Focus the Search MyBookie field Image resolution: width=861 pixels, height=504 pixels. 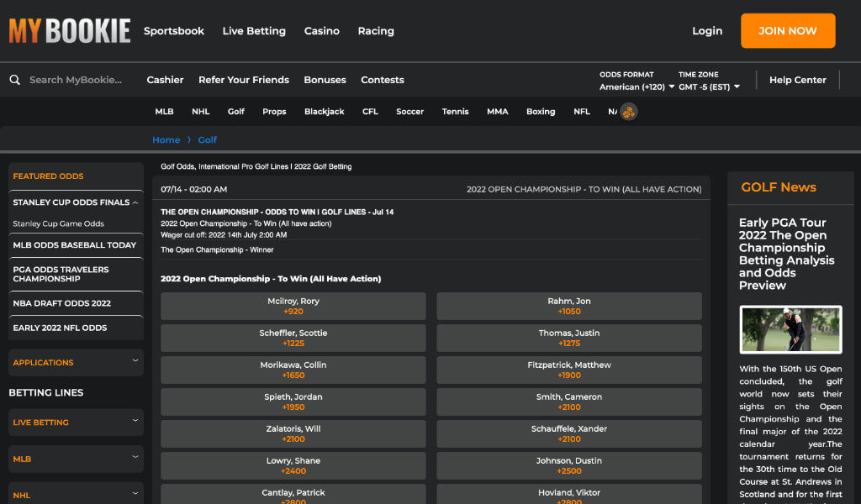pyautogui.click(x=76, y=80)
